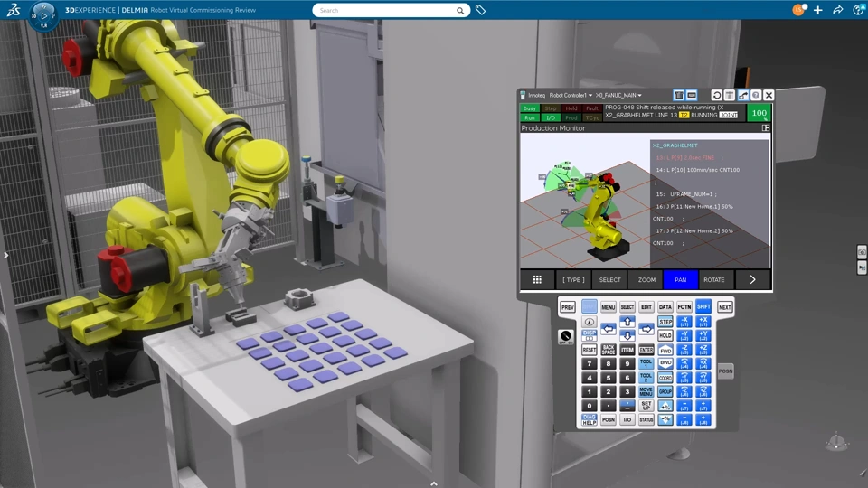Click the Fault status indicator
The image size is (868, 488).
(x=592, y=108)
